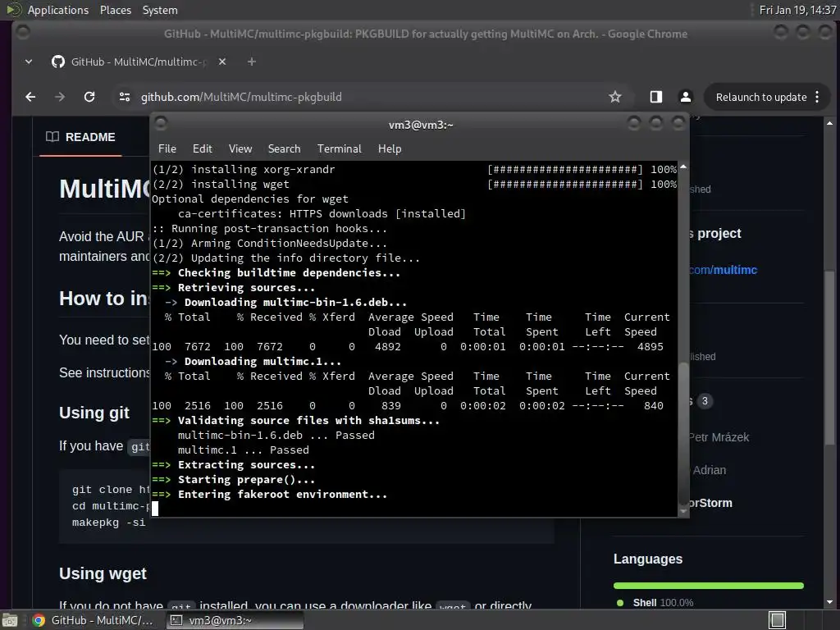Click the terminal window menu button
Screen dimensions: 840x630
click(x=161, y=124)
